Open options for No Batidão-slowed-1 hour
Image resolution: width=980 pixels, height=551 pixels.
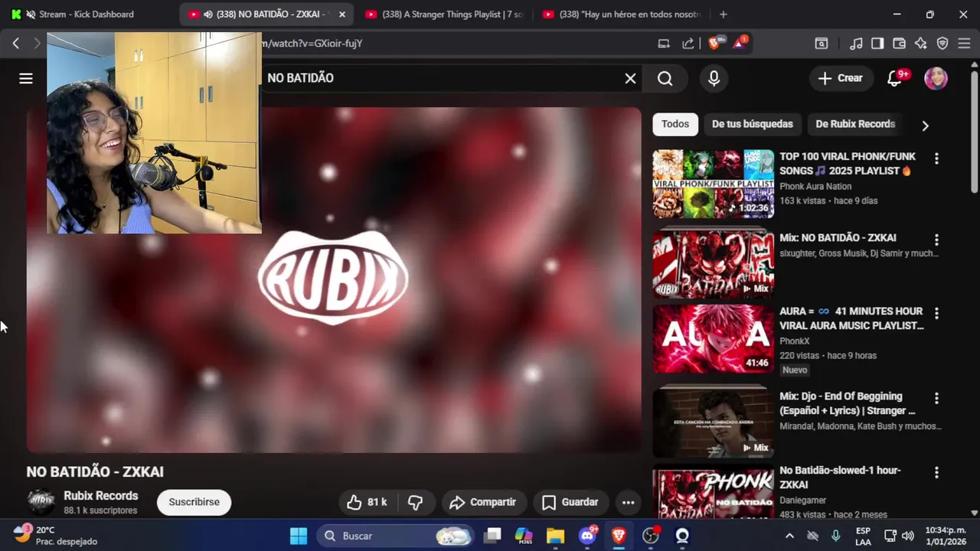coord(936,473)
